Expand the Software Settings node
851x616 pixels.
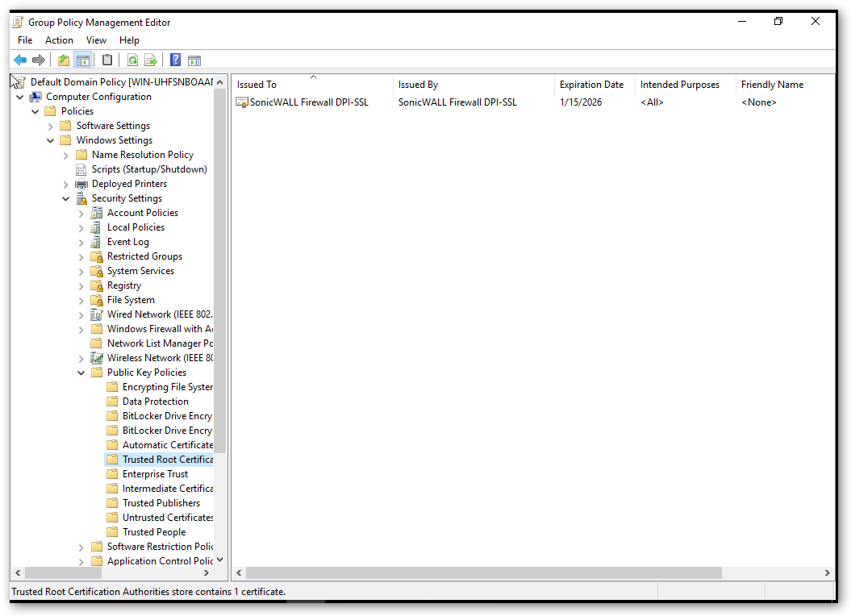point(51,126)
